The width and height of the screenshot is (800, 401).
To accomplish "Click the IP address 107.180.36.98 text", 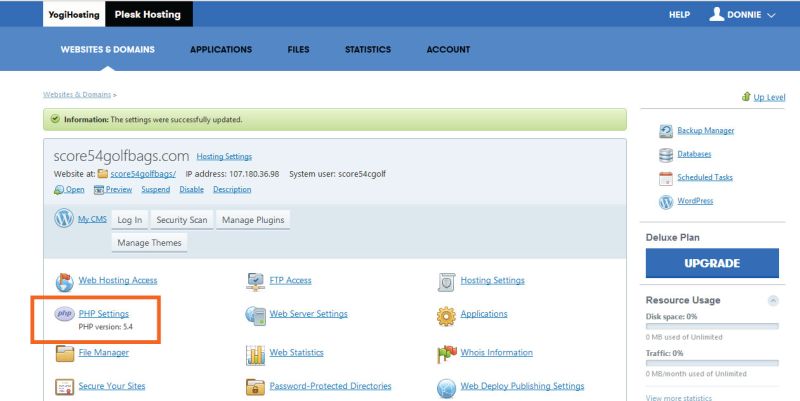I will [x=232, y=174].
